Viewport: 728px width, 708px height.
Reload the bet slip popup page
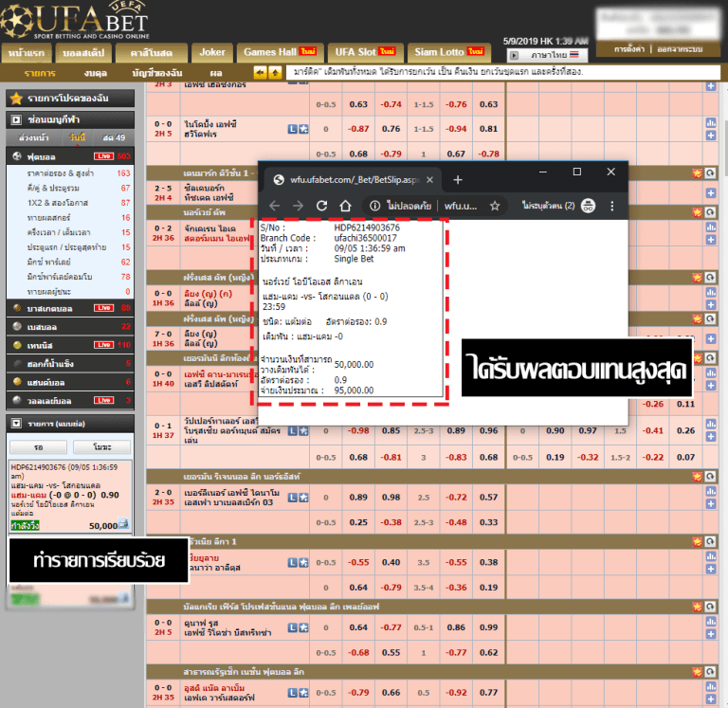pos(321,206)
